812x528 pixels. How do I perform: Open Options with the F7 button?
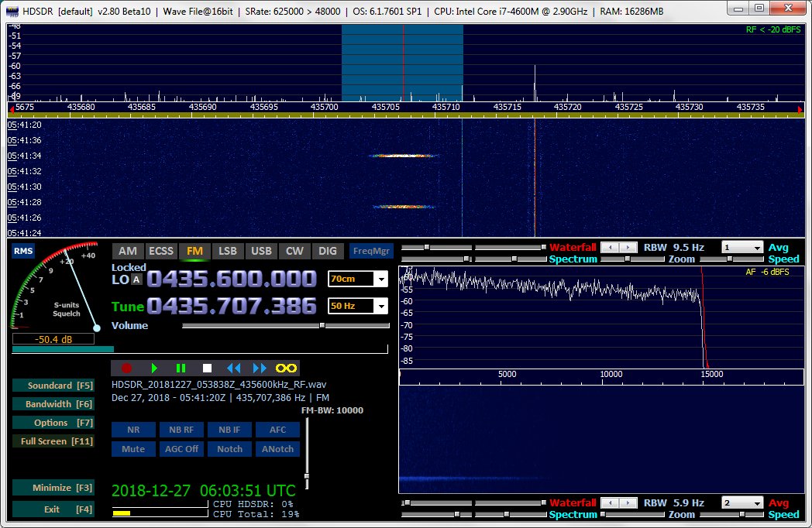pos(53,422)
